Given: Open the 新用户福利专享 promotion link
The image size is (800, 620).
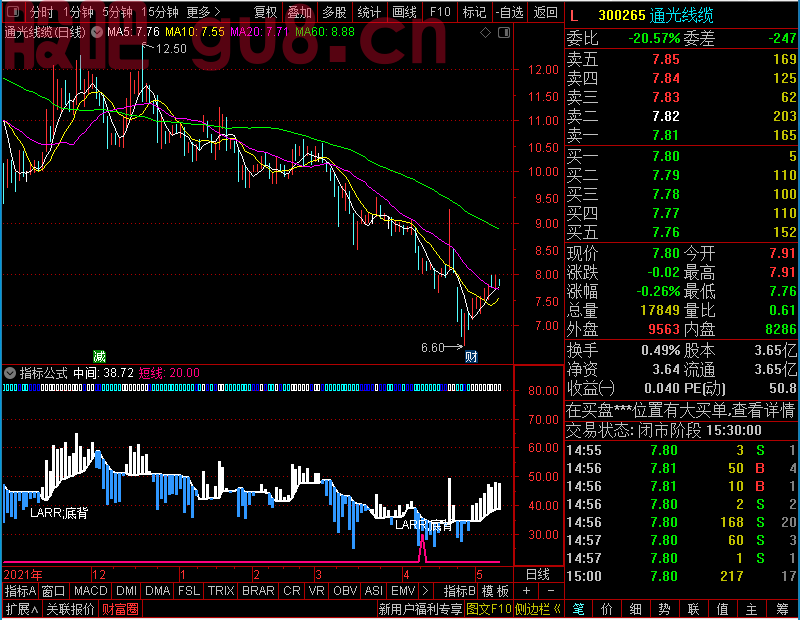Looking at the screenshot, I should click(420, 609).
